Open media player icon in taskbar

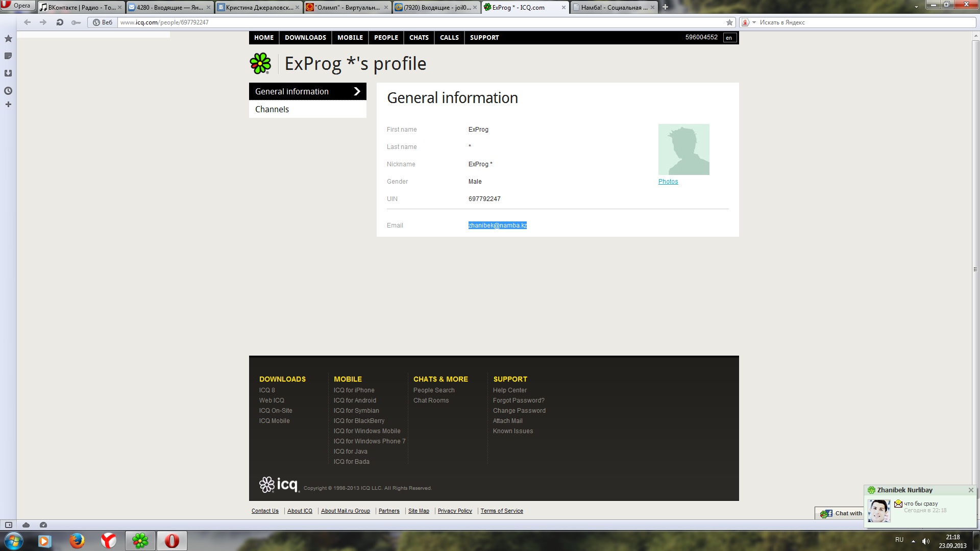45,541
